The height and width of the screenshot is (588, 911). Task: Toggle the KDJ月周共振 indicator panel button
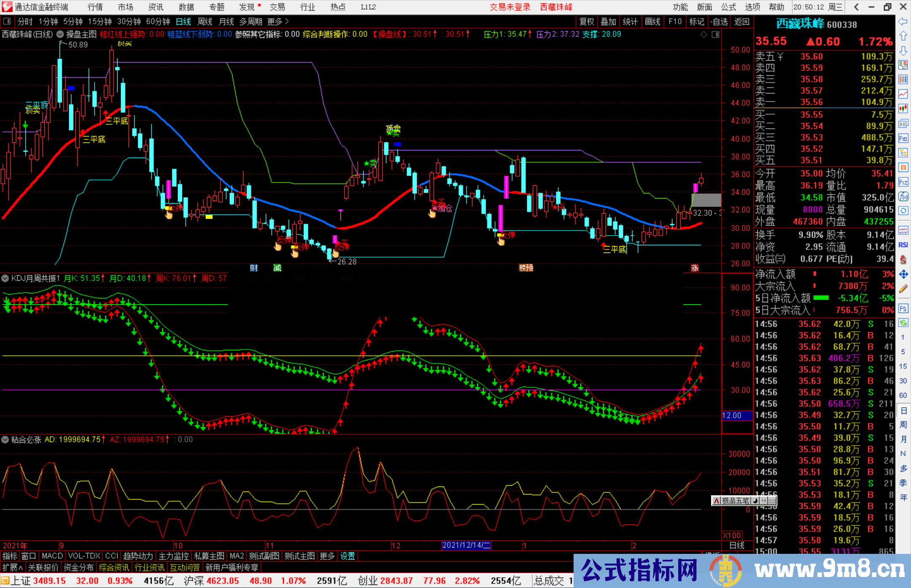coord(5,278)
